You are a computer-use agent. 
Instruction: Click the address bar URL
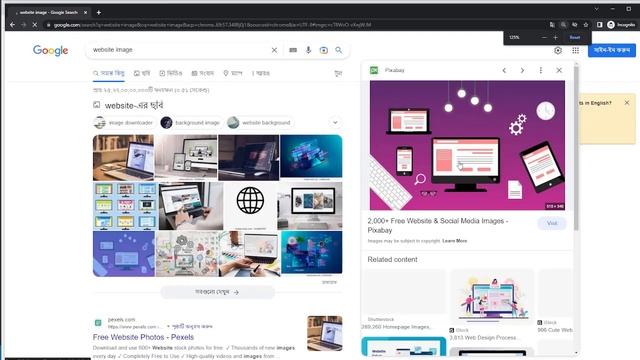(x=212, y=25)
